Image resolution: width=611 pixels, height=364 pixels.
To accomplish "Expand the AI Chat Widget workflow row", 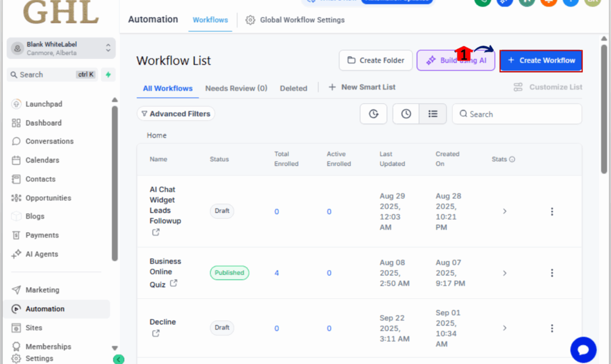I will pyautogui.click(x=505, y=211).
